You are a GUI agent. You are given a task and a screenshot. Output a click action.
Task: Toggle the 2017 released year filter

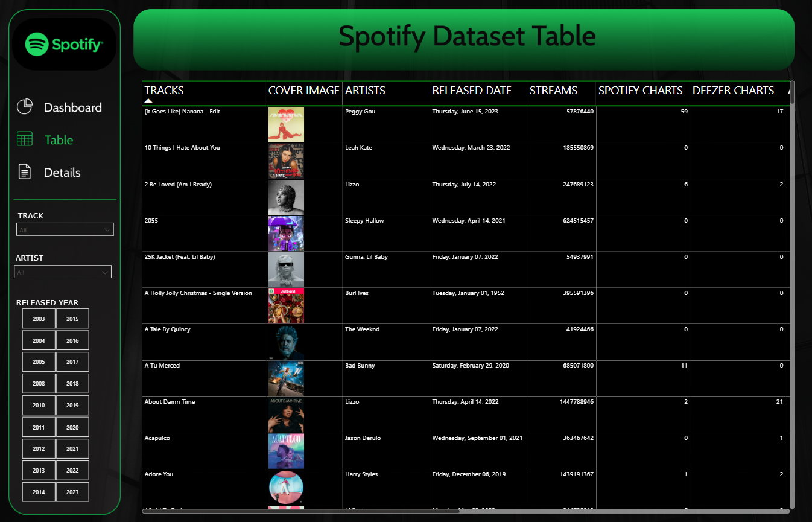point(72,362)
